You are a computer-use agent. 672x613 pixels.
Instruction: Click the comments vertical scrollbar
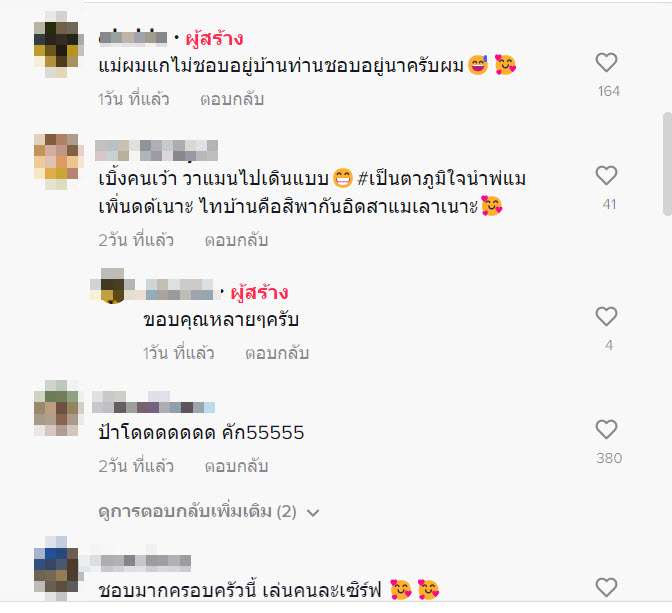coord(667,164)
